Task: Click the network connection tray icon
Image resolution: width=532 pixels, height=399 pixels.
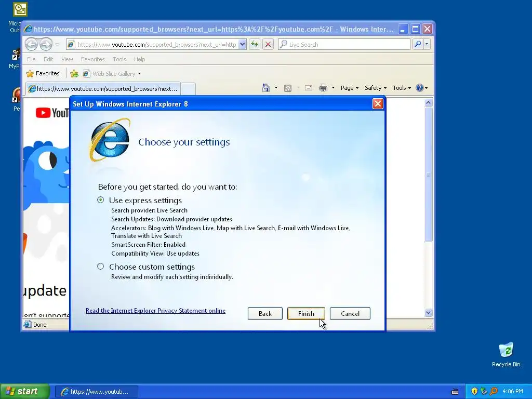Action: point(484,392)
